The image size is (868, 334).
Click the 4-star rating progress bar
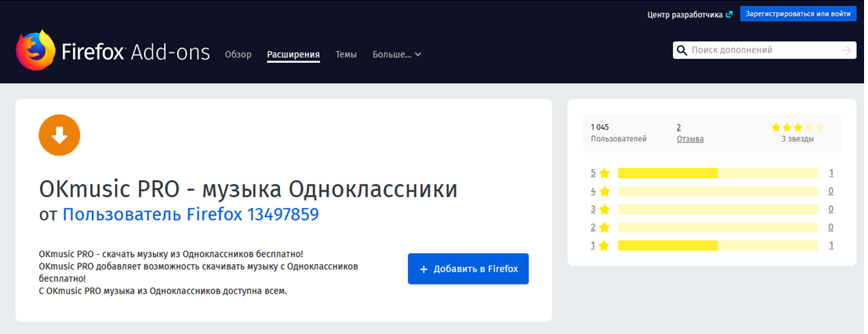pos(717,191)
